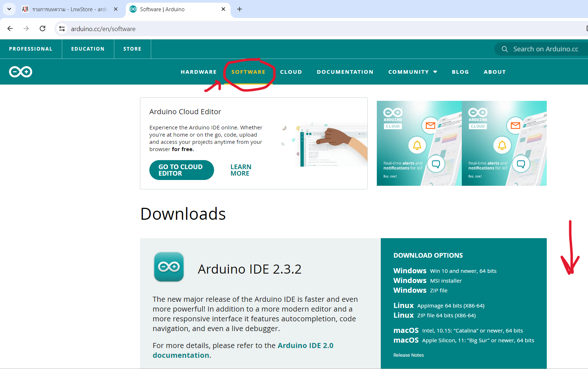The width and height of the screenshot is (588, 369).
Task: Go to HARDWARE navigation item
Action: pos(199,72)
